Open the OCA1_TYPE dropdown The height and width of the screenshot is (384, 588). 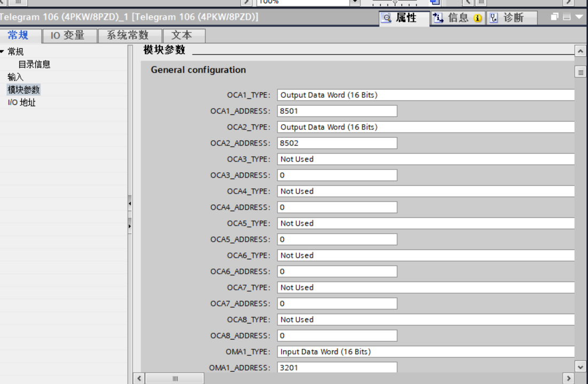[x=425, y=95]
